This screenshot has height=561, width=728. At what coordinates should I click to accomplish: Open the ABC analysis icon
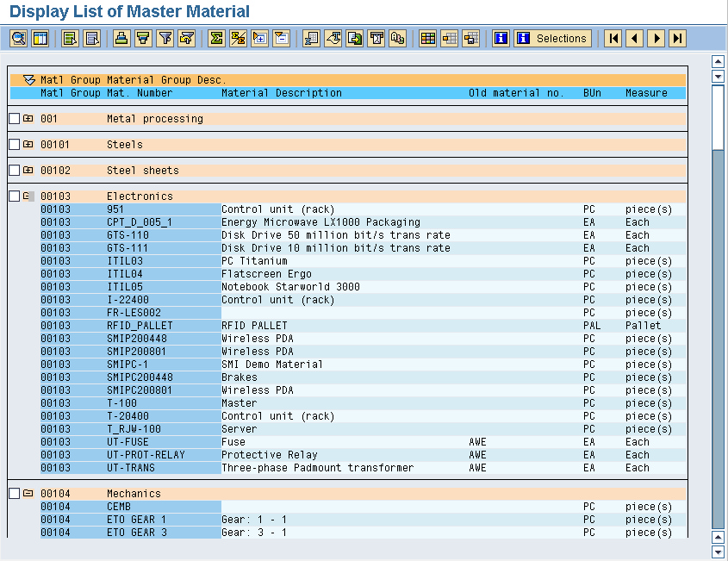click(398, 38)
